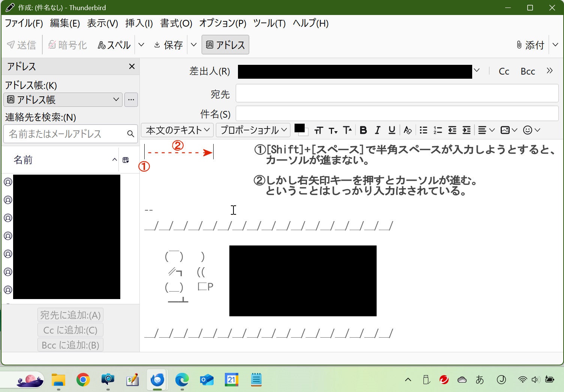Open the ツール(T) menu
The image size is (564, 392).
pos(269,23)
